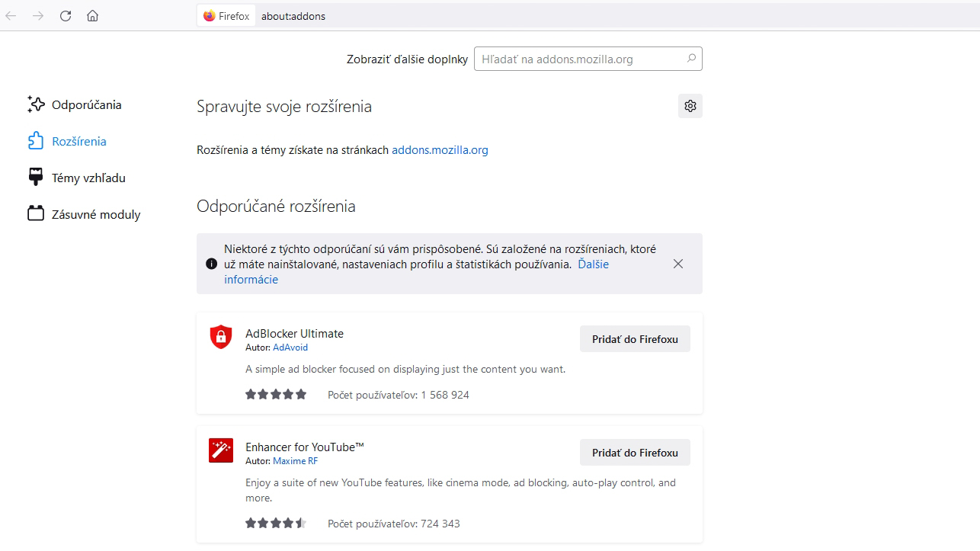Click the AdBlocker Ultimate star rating
The image size is (980, 551).
click(x=276, y=395)
